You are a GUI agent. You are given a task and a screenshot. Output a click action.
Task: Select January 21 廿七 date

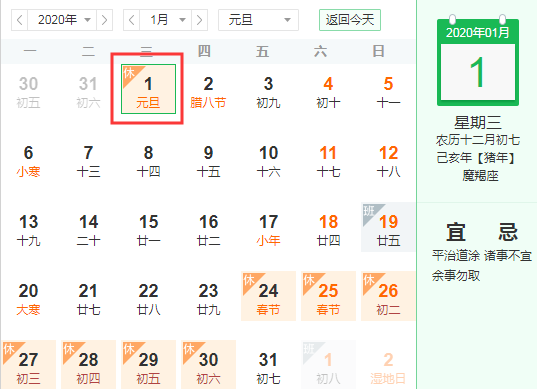(x=88, y=299)
